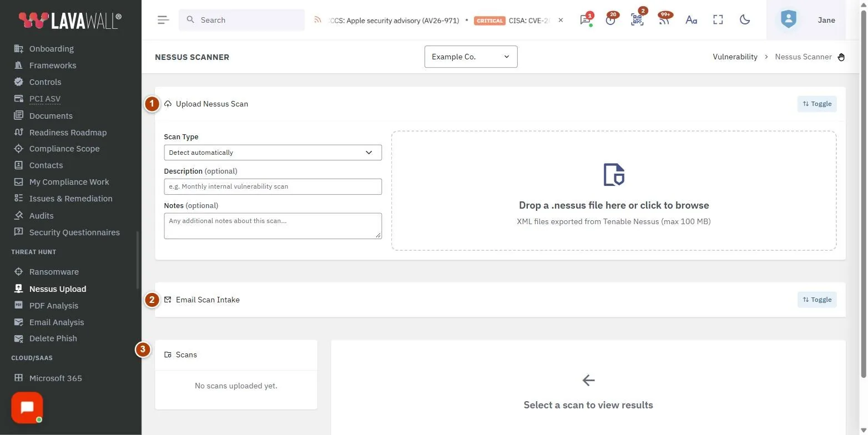The image size is (868, 435).
Task: Open the timer icon with 20 badge
Action: click(611, 20)
